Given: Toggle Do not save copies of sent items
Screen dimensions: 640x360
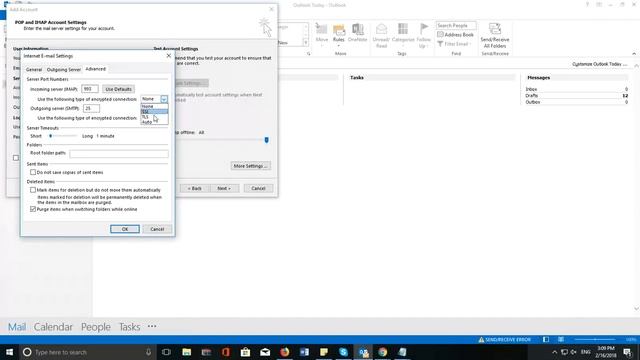Looking at the screenshot, I should [33, 172].
